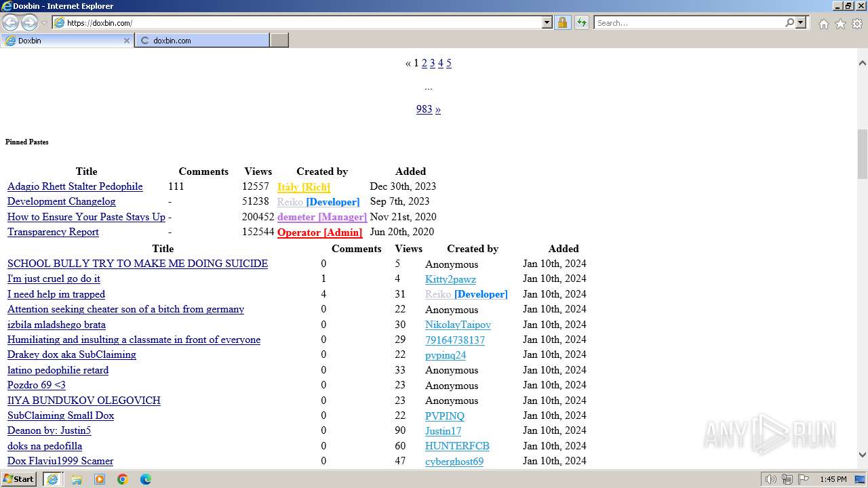The width and height of the screenshot is (868, 488).
Task: Open demeter [Manager] profile link
Action: pos(322,217)
